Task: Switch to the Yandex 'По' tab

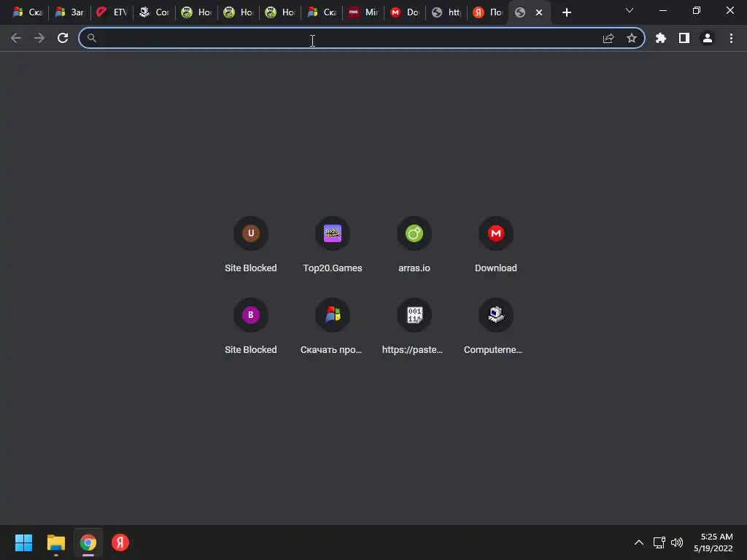Action: click(x=488, y=12)
